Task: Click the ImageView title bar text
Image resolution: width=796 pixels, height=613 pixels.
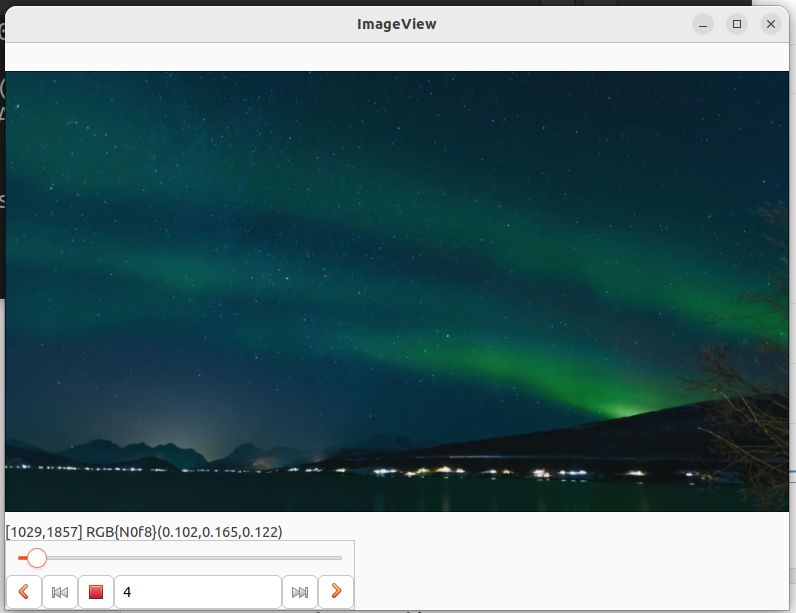Action: click(x=396, y=24)
